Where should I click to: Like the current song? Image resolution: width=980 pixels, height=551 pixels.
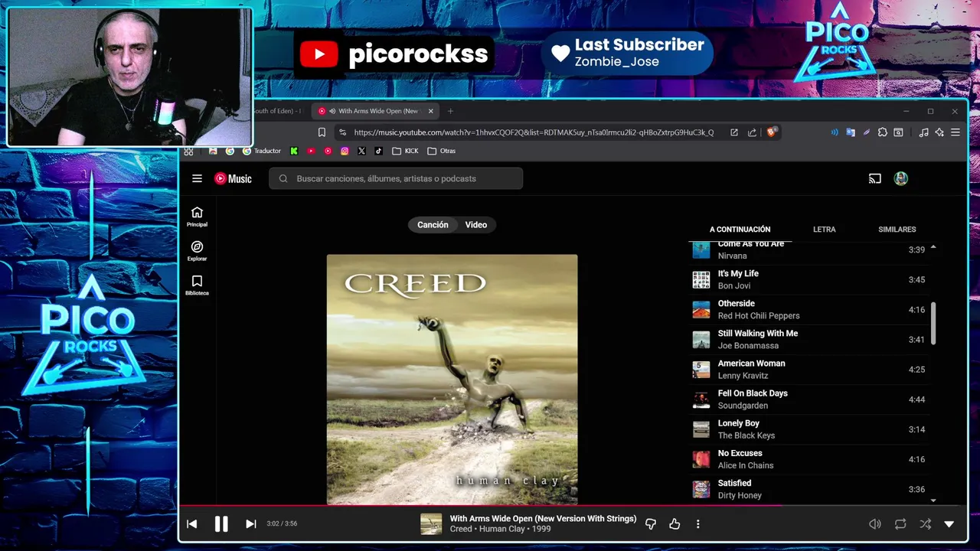[675, 524]
